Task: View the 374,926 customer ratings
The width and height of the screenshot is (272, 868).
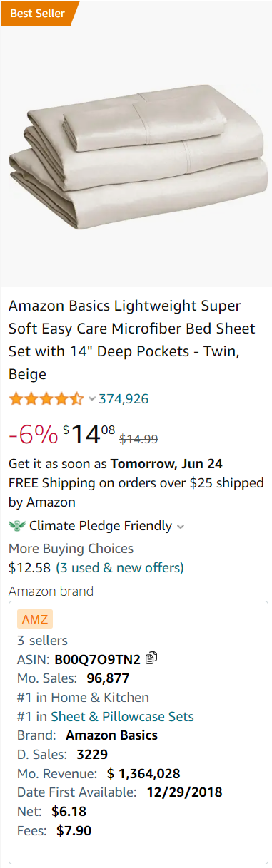Action: click(x=124, y=398)
